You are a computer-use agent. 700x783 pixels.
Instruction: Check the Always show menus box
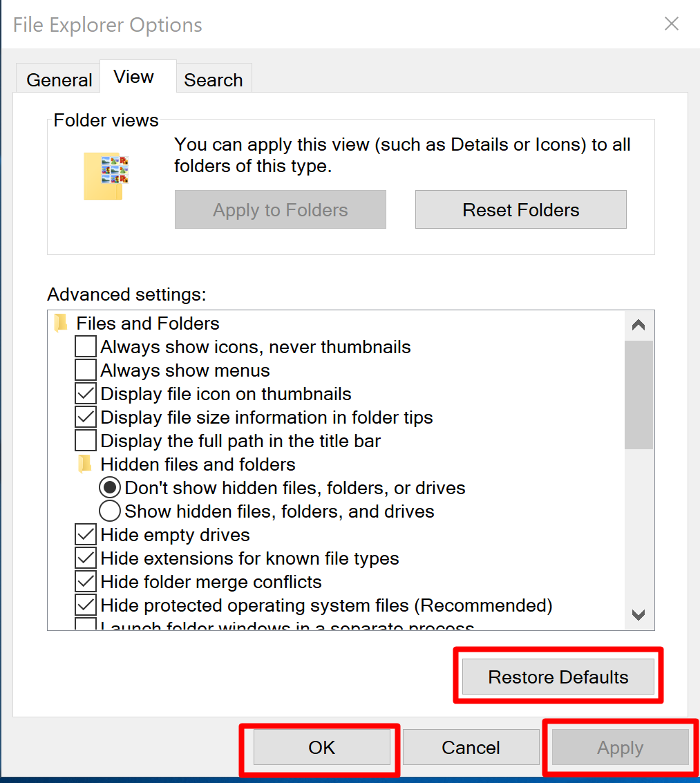coord(86,370)
